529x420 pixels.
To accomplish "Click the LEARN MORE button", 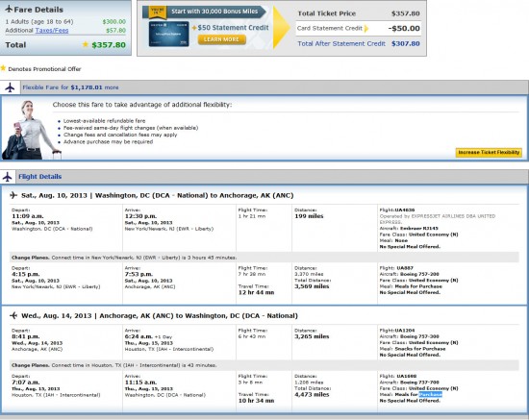I will pos(221,39).
